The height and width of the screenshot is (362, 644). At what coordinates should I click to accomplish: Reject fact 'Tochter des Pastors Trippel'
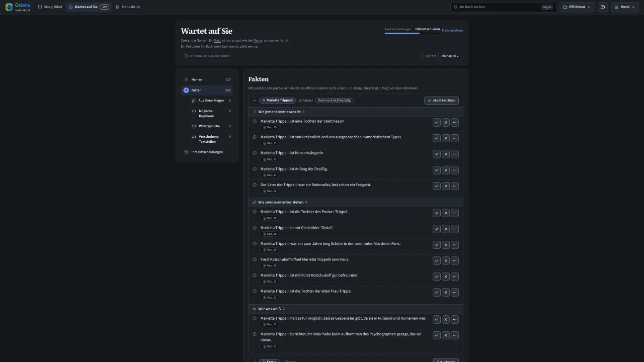[445, 213]
